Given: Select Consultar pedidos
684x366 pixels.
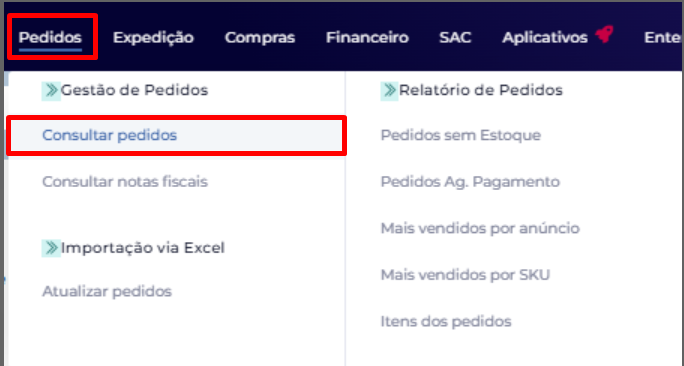Looking at the screenshot, I should tap(177, 135).
